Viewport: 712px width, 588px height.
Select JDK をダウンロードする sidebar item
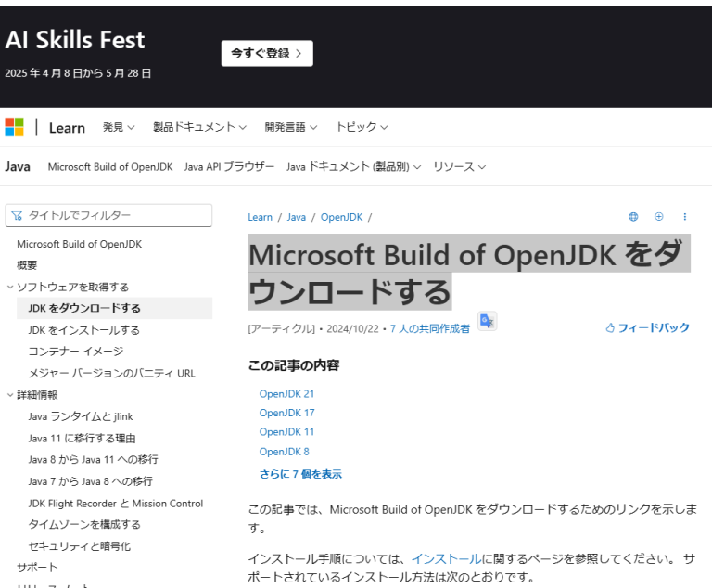click(114, 308)
